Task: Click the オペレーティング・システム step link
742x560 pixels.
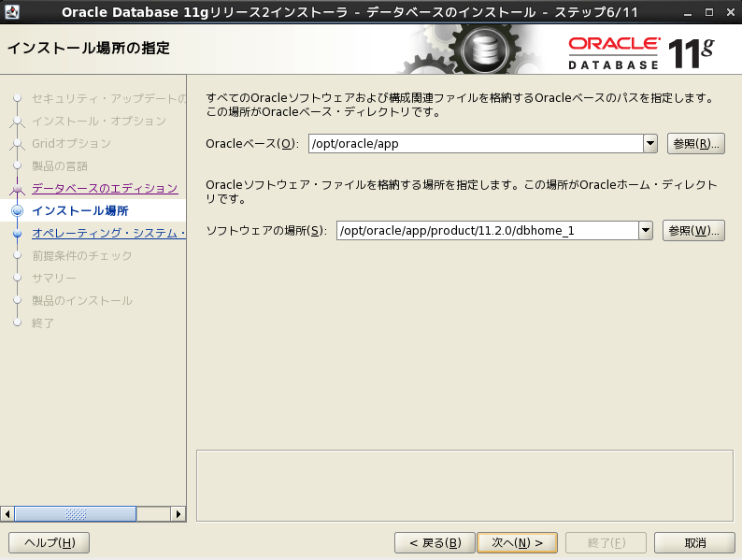Action: coord(108,233)
